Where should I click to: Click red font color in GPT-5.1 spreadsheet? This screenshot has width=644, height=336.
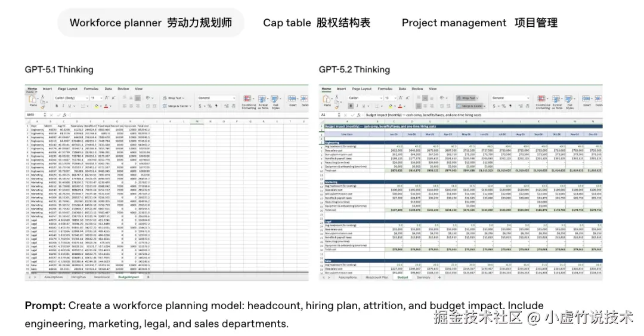[106, 106]
